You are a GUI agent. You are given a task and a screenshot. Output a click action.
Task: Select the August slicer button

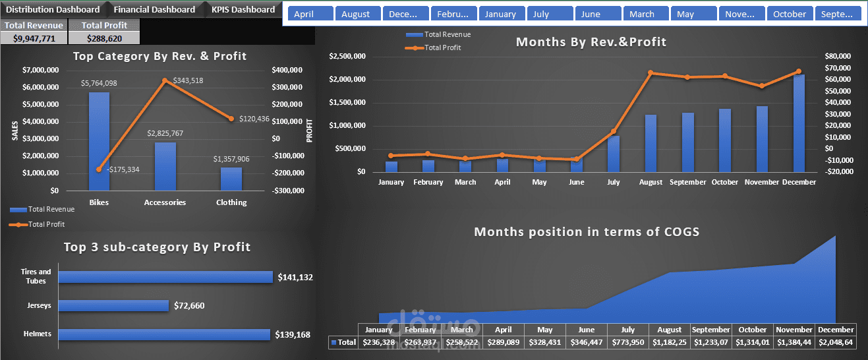(x=358, y=14)
